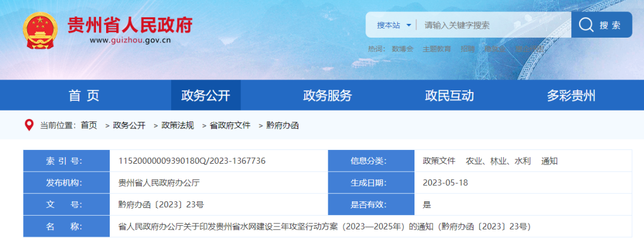Go to the 政务服务 navigation tab
This screenshot has width=644, height=242.
[x=327, y=96]
